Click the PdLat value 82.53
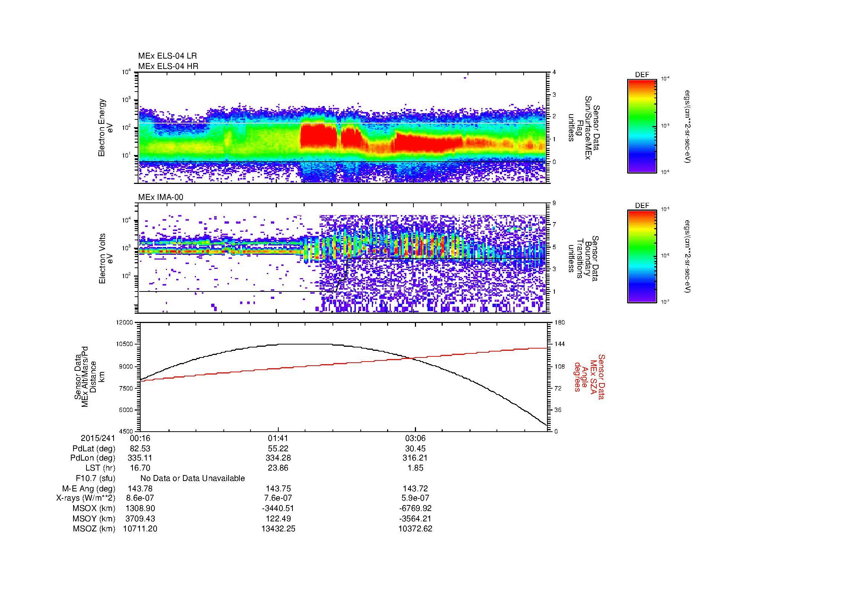Screen dimensions: 868x613 tap(140, 449)
